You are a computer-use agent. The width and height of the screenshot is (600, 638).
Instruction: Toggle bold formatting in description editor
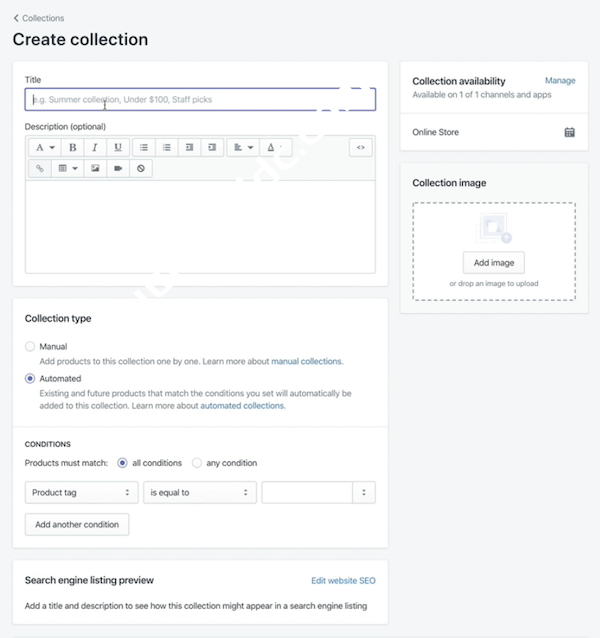[73, 148]
